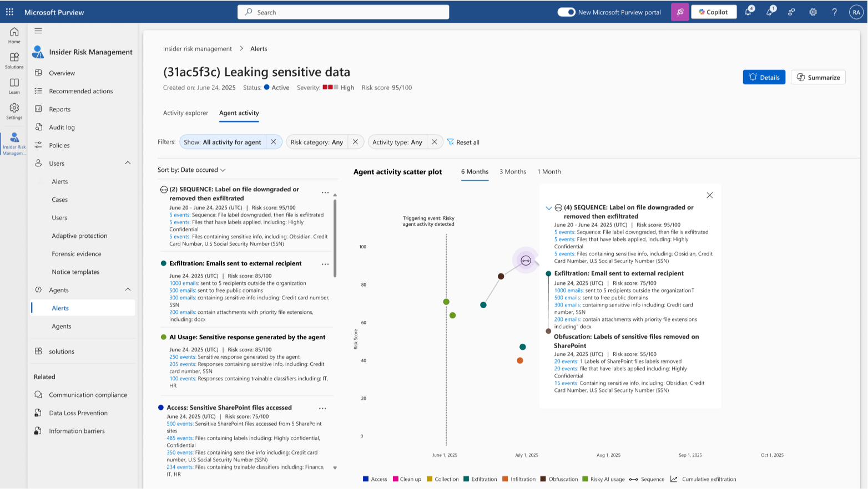Click the Summarize button
The image size is (868, 489).
[x=818, y=77]
